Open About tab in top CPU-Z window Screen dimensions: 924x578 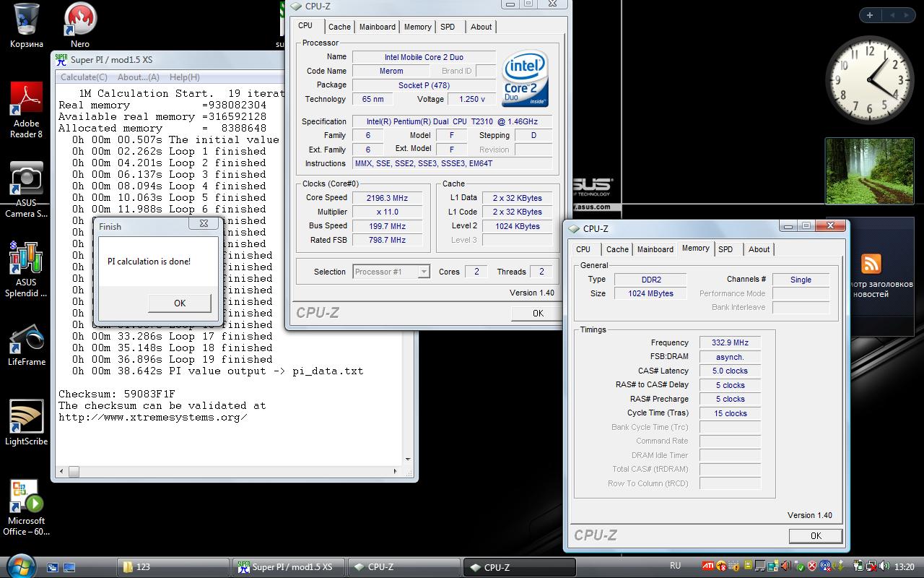pos(481,27)
